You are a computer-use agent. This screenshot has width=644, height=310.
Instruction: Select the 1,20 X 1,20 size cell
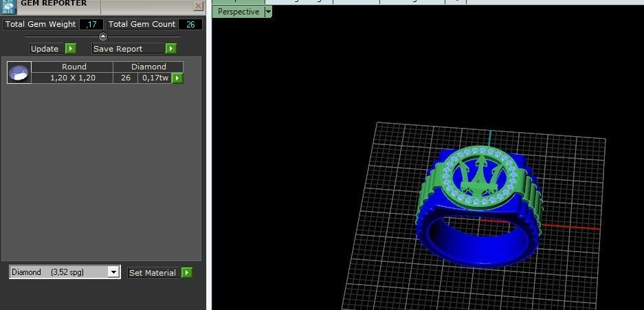(x=73, y=78)
